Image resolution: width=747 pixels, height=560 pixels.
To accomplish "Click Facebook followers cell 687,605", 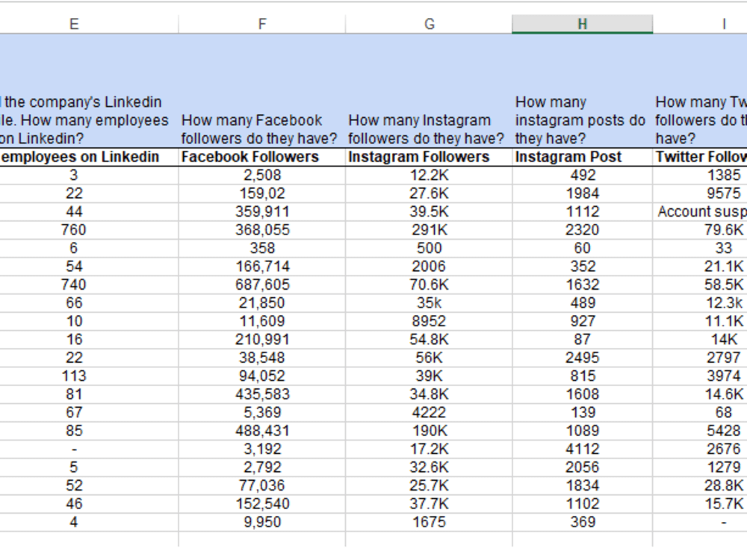I will (262, 284).
